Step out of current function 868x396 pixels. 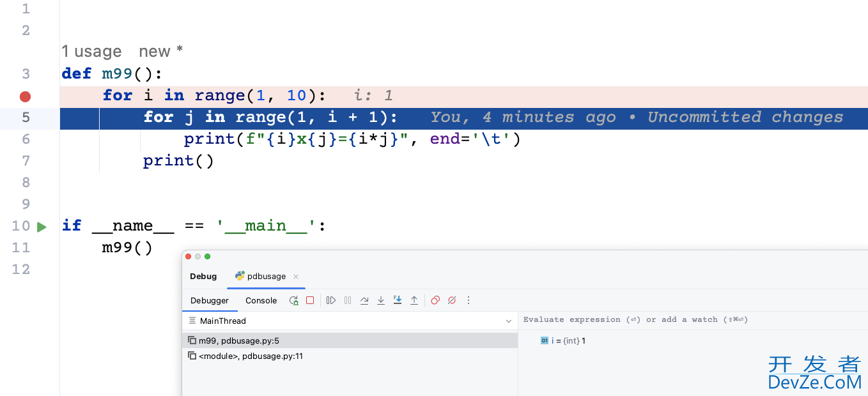[414, 300]
